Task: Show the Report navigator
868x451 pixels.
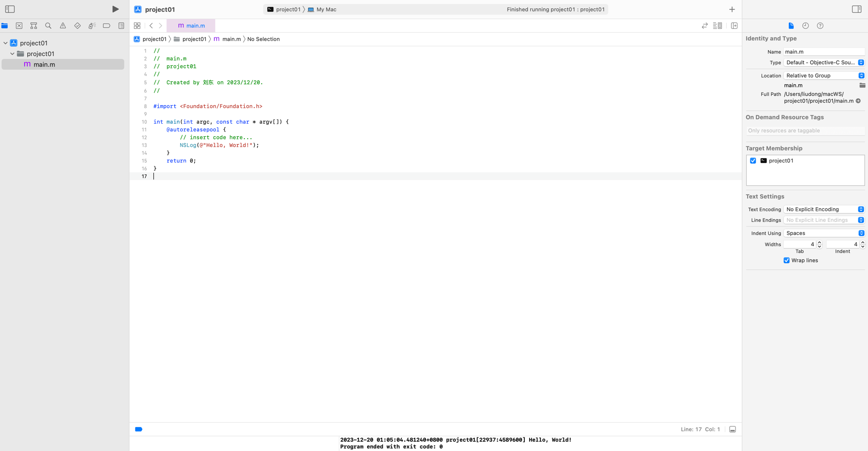Action: click(121, 26)
